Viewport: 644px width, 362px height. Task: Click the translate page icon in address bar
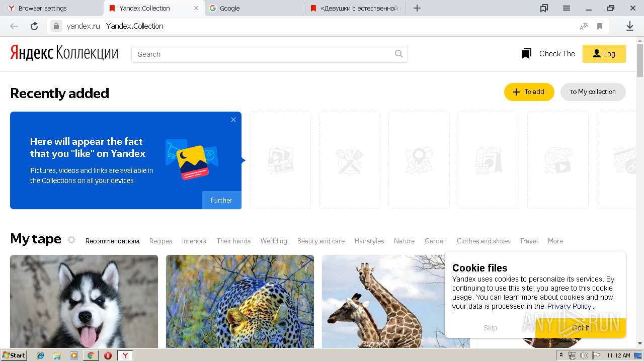584,26
